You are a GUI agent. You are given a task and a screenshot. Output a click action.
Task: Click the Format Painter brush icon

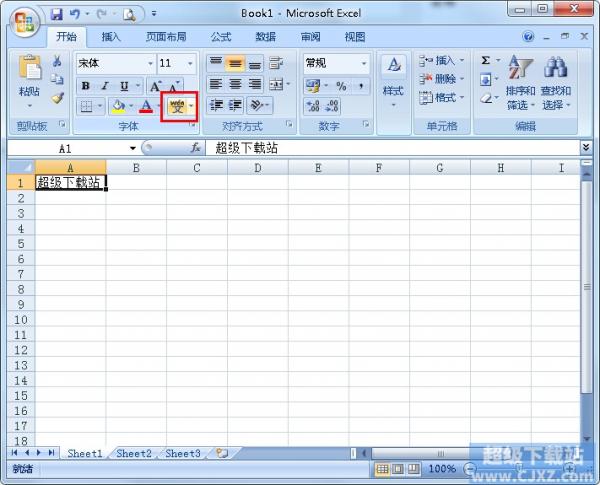pos(57,99)
